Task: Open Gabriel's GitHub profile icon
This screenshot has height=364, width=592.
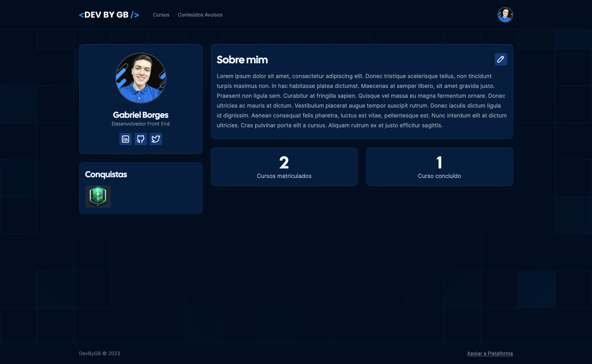Action: (141, 139)
